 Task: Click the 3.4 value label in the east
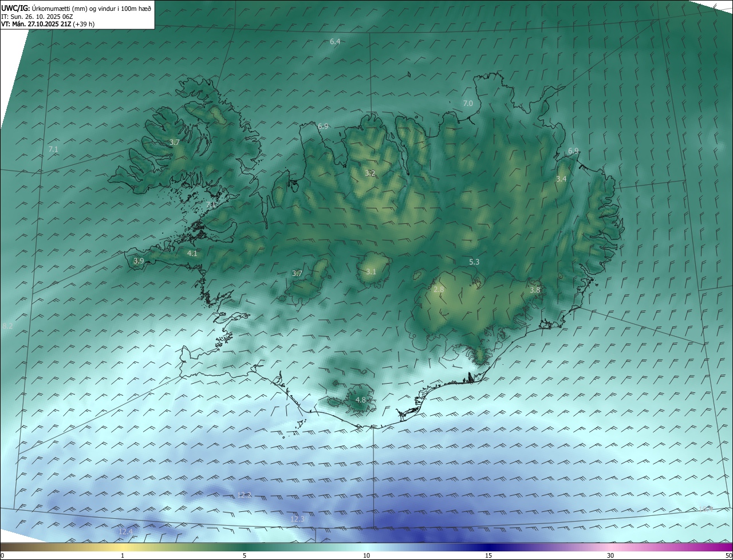[561, 179]
